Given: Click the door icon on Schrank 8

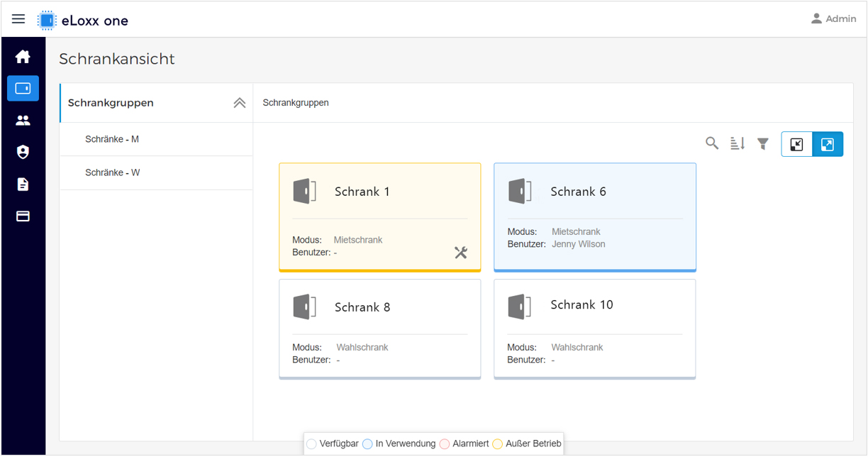Looking at the screenshot, I should pos(305,307).
